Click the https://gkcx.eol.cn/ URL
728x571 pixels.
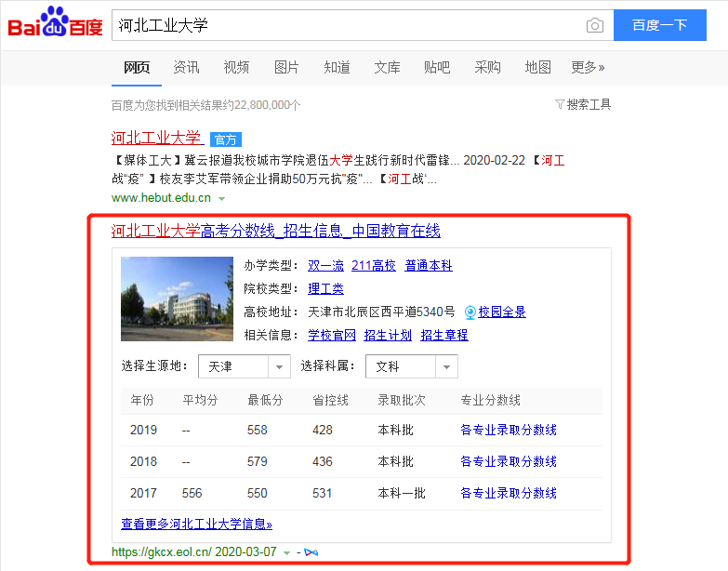coord(162,552)
